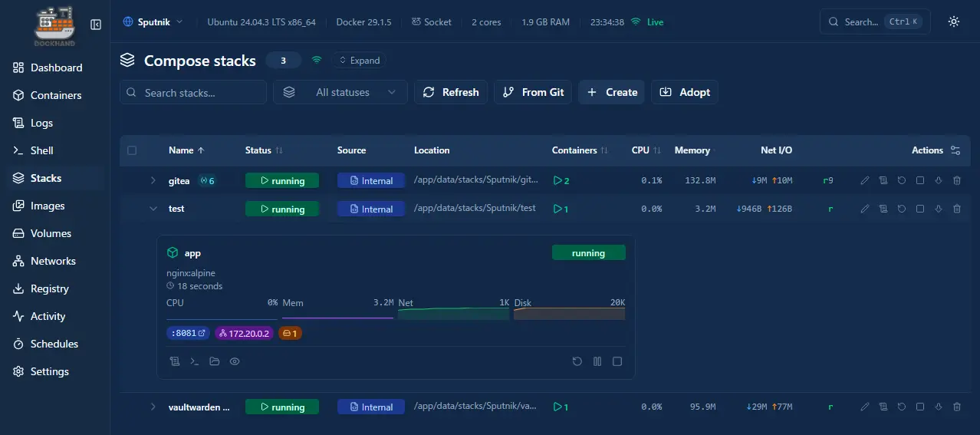The image size is (980, 435).
Task: Click the Adopt button
Action: click(x=685, y=92)
